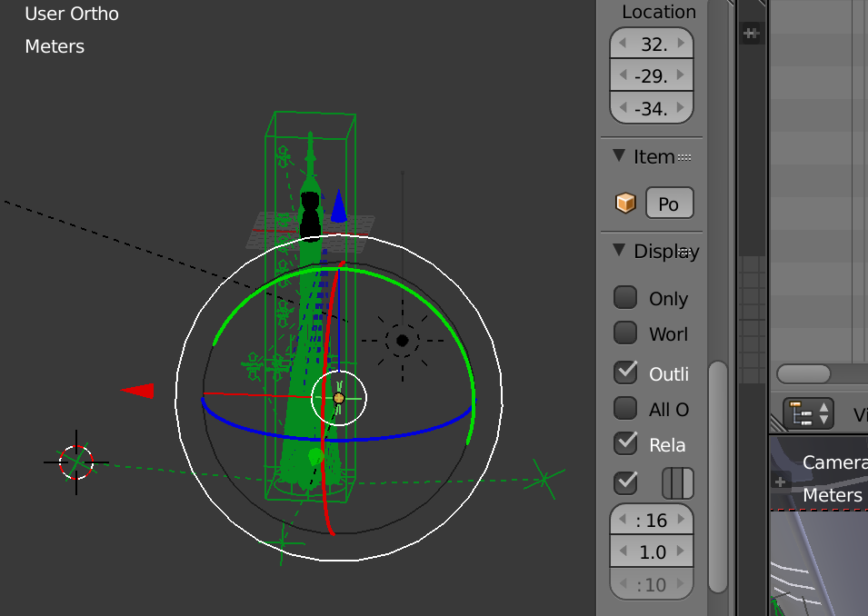
Task: Click the 3D cursor crosshair in the viewport
Action: pos(76,462)
